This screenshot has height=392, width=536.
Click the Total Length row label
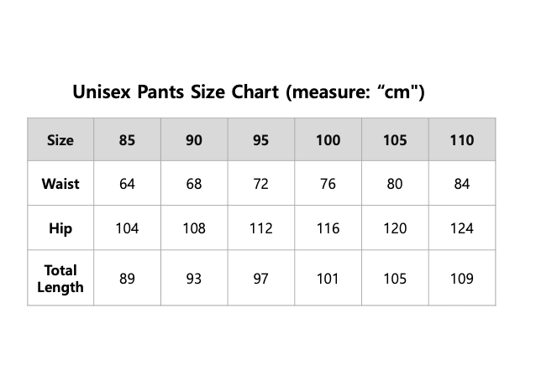pyautogui.click(x=60, y=278)
